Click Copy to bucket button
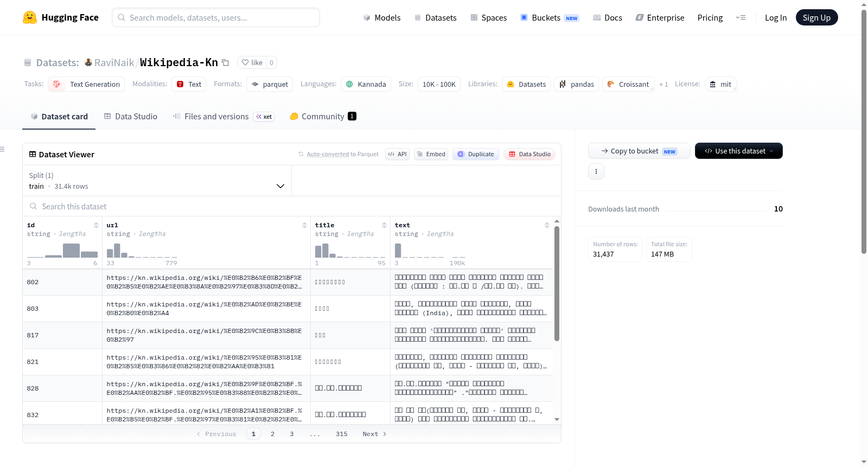The width and height of the screenshot is (868, 467). tap(639, 151)
